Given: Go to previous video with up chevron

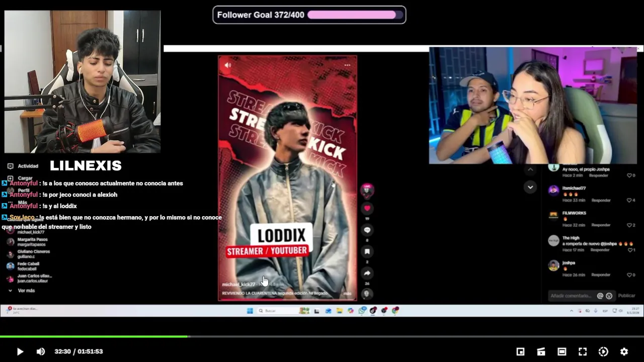Looking at the screenshot, I should tap(530, 170).
